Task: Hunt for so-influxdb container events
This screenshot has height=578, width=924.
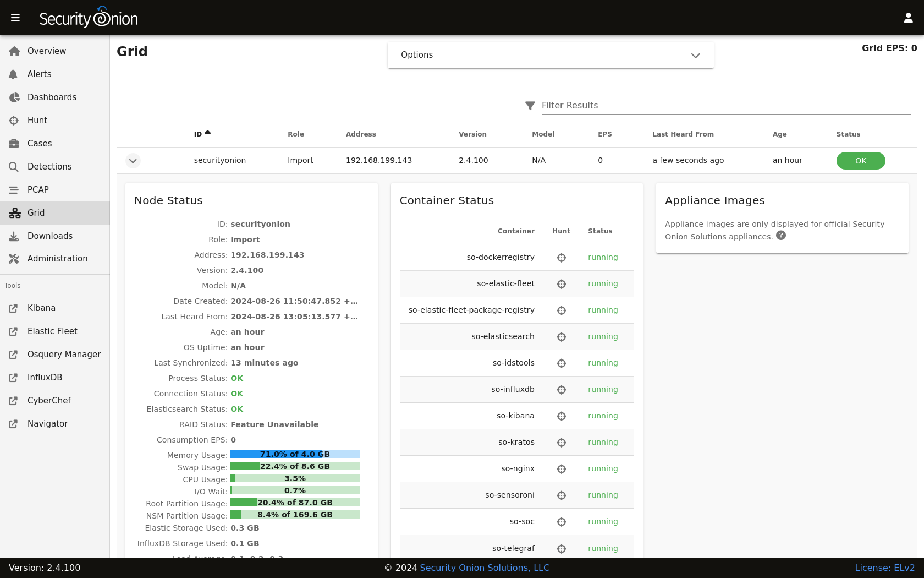Action: (562, 390)
